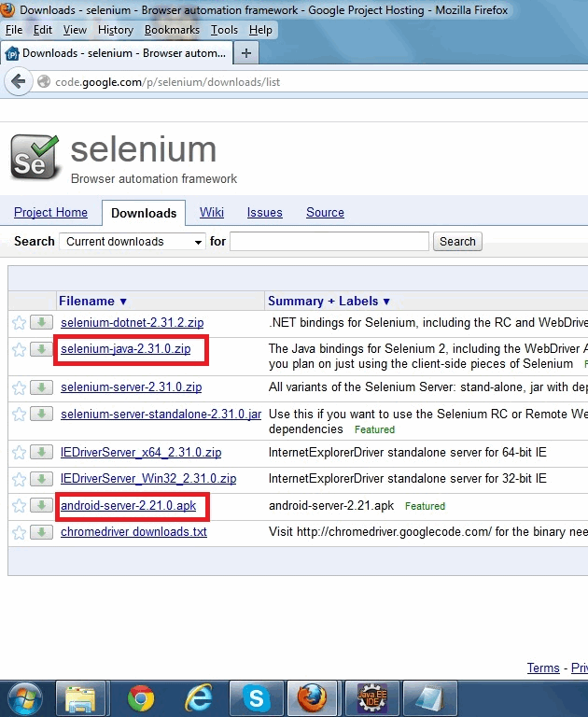
Task: Launch Internet Explorer from the taskbar
Action: (199, 698)
